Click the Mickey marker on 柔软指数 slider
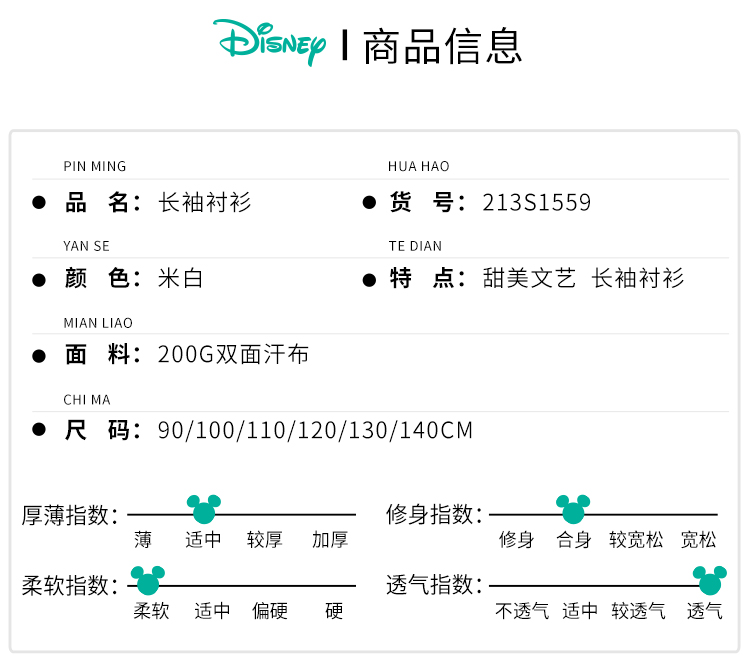 (148, 580)
